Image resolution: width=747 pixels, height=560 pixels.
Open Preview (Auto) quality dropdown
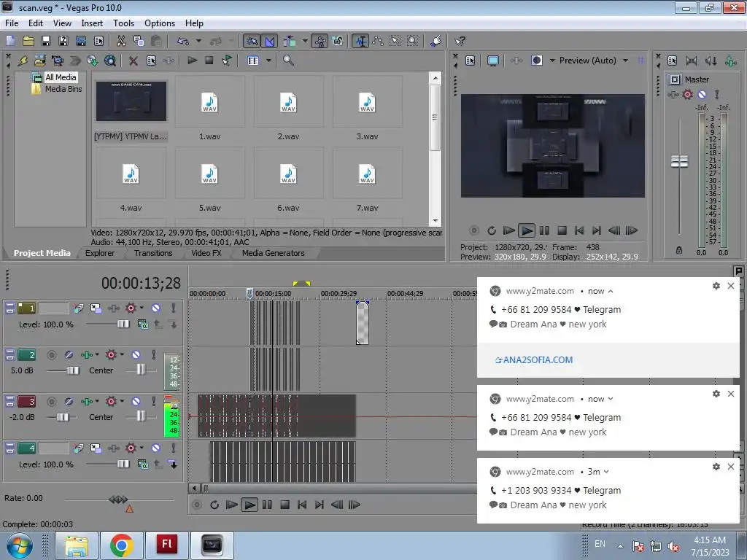tap(625, 61)
